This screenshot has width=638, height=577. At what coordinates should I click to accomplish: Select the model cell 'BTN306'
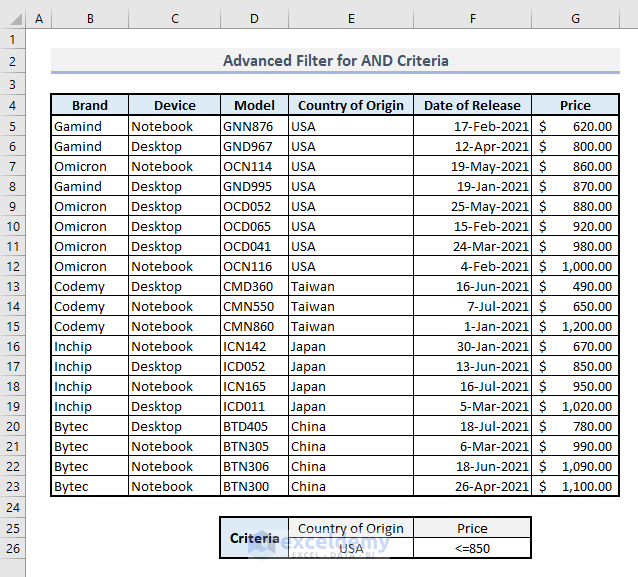(254, 466)
